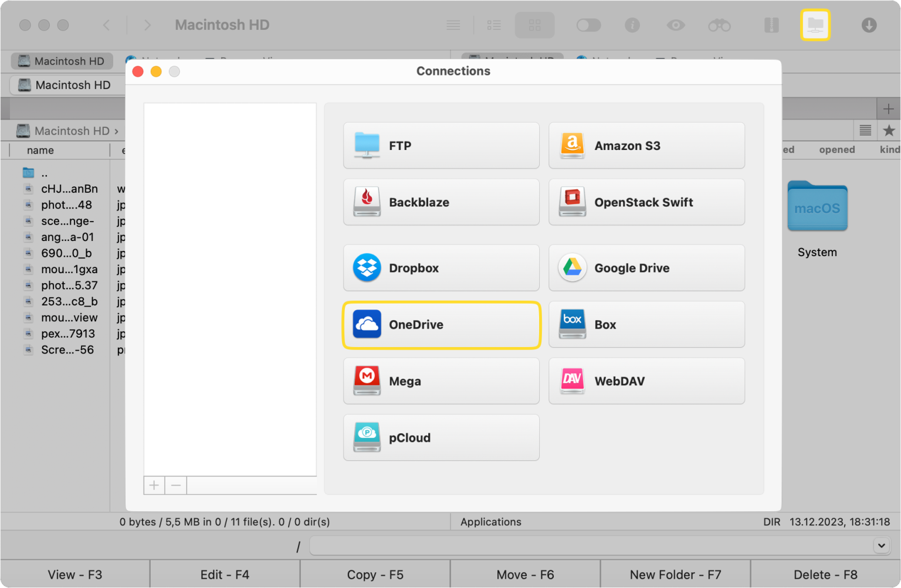Click the info toolbar icon

coord(632,25)
